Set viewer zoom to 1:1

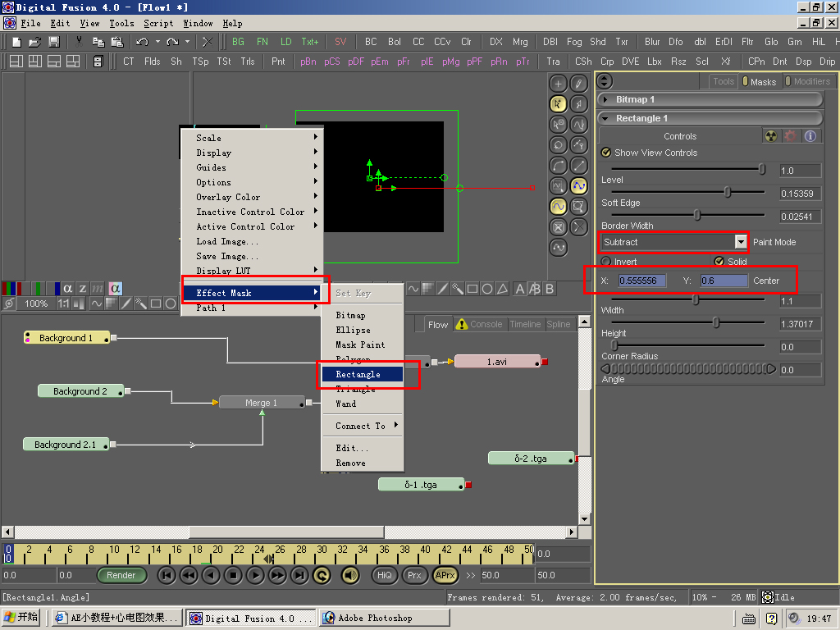click(x=63, y=304)
